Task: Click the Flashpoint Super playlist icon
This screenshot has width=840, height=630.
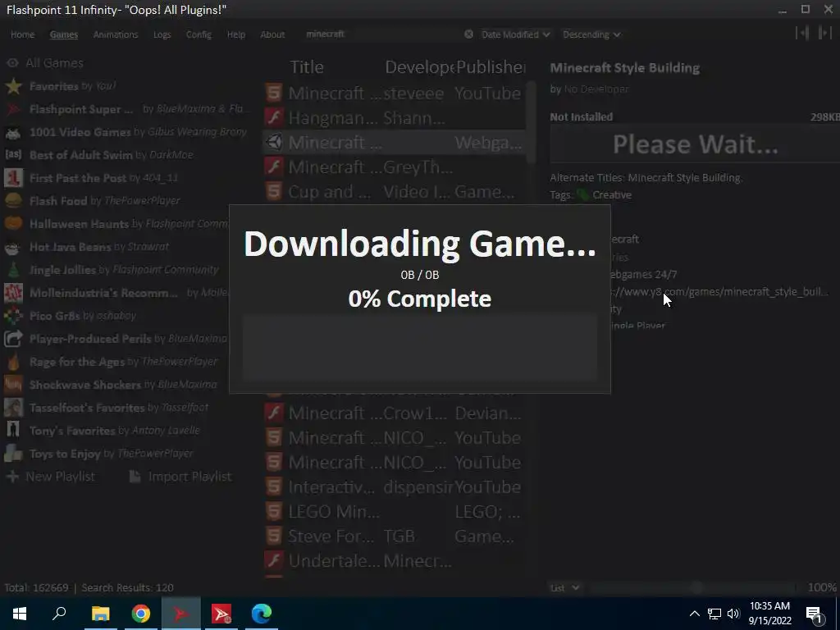Action: coord(13,109)
